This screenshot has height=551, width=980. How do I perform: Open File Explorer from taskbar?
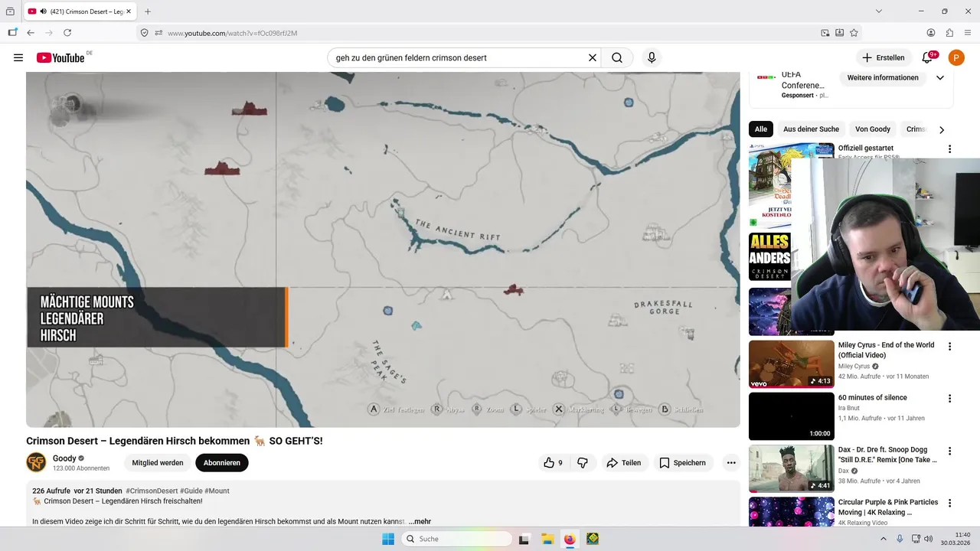pyautogui.click(x=547, y=539)
